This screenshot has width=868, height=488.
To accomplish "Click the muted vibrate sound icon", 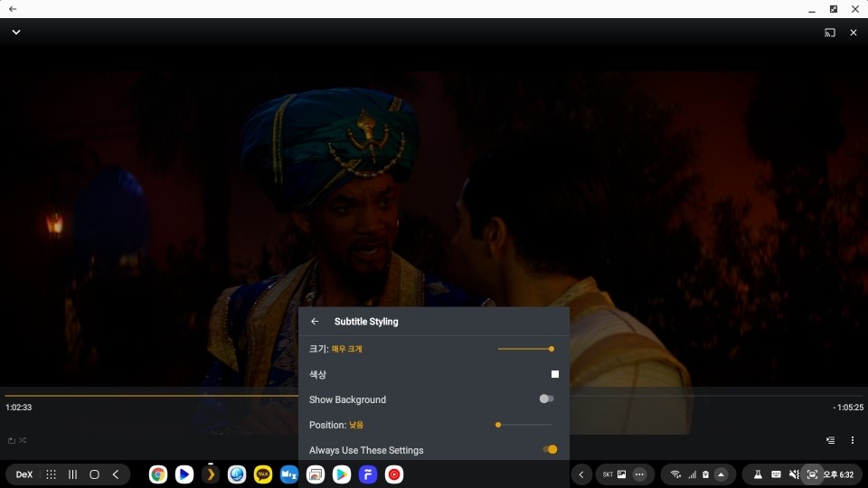I will pyautogui.click(x=795, y=474).
